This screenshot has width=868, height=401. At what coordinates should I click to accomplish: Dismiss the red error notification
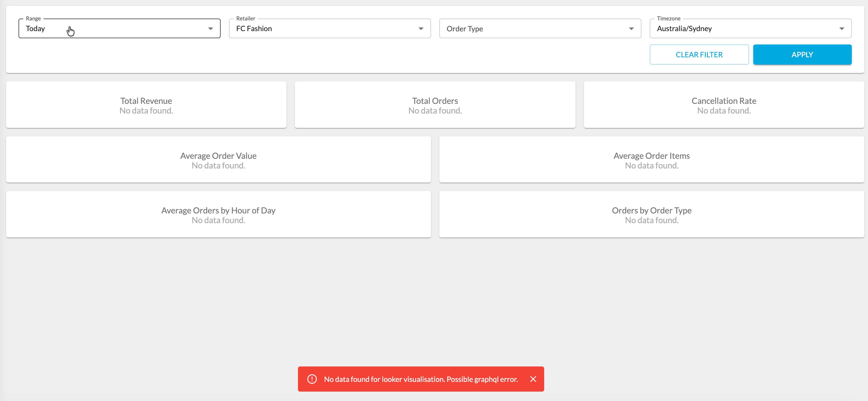click(x=533, y=379)
